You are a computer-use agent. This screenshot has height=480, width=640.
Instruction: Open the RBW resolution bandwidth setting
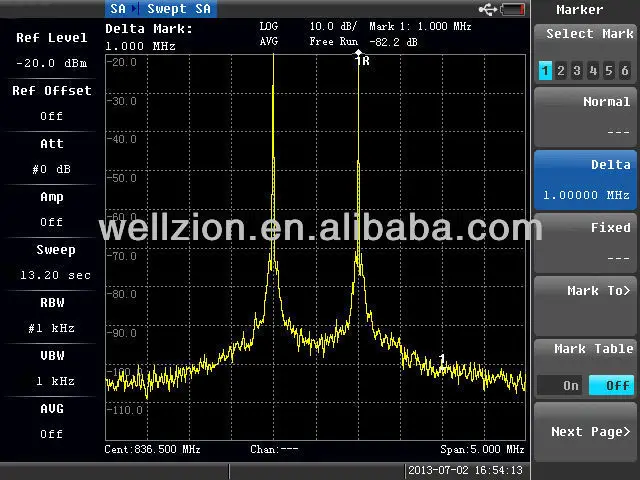point(51,315)
